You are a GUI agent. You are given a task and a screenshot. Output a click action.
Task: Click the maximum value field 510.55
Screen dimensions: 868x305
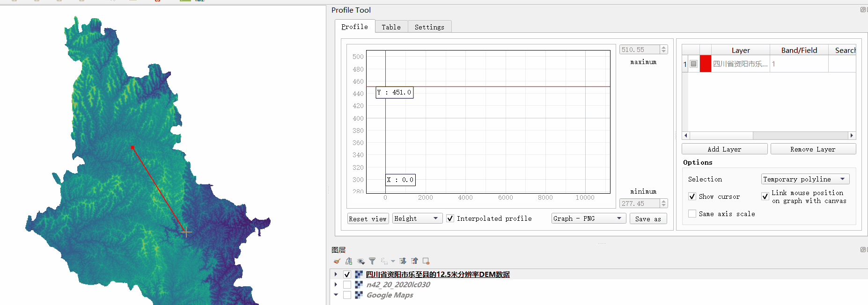tap(640, 50)
